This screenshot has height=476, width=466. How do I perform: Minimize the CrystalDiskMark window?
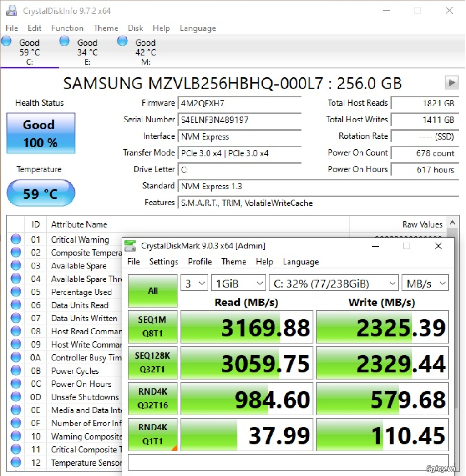375,246
